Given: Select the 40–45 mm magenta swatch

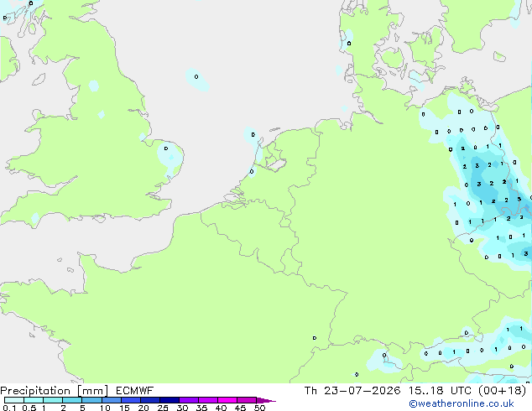Looking at the screenshot, I should tap(227, 400).
